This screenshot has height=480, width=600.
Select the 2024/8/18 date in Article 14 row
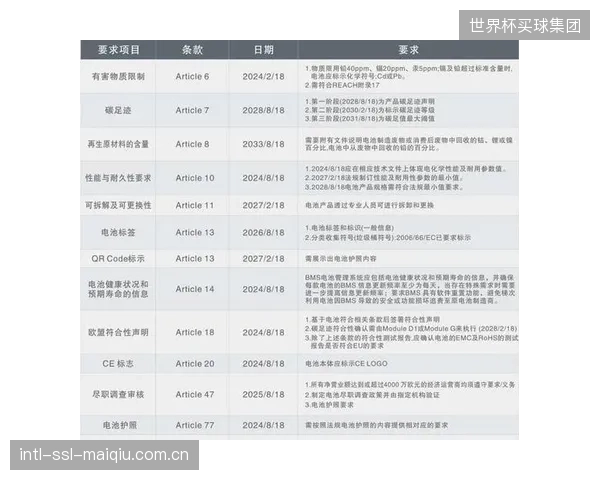click(x=263, y=289)
